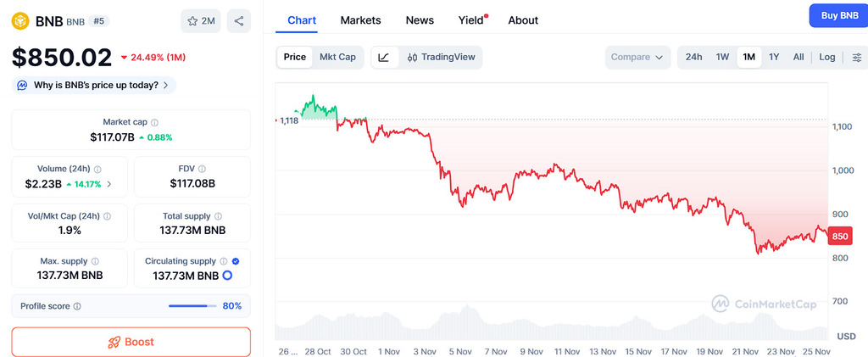Click the FDV info icon
The width and height of the screenshot is (868, 357).
point(202,170)
